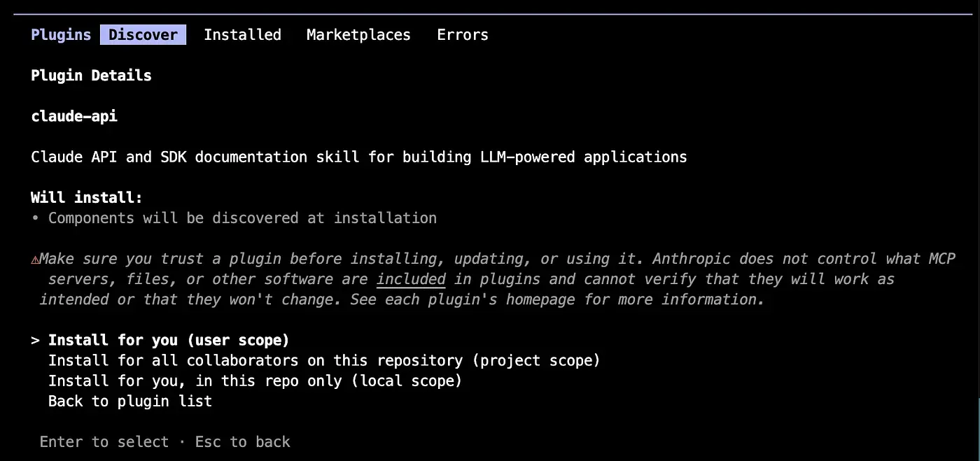
Task: Click the Plugin Details heading
Action: tap(91, 76)
